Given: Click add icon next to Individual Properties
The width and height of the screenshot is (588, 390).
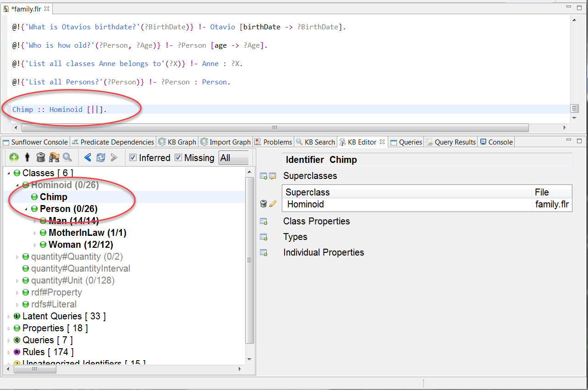Looking at the screenshot, I should coord(264,253).
